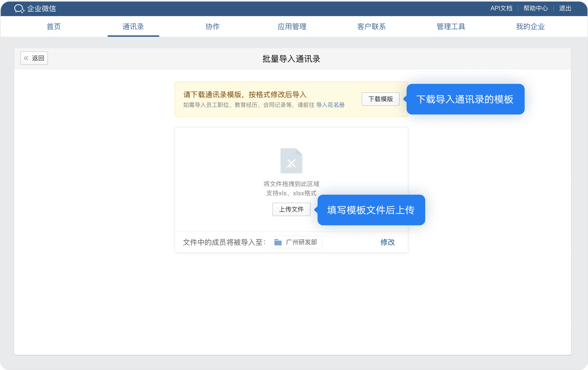
Task: Open the 帮助中心 link
Action: [536, 8]
